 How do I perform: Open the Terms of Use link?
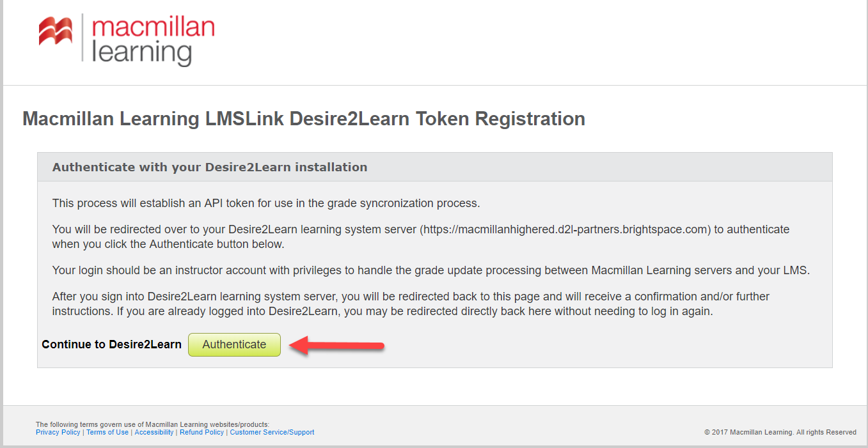tap(107, 432)
